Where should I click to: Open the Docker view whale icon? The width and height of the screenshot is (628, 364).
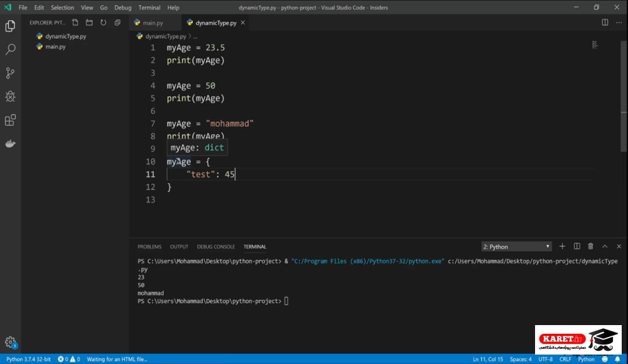click(x=11, y=143)
